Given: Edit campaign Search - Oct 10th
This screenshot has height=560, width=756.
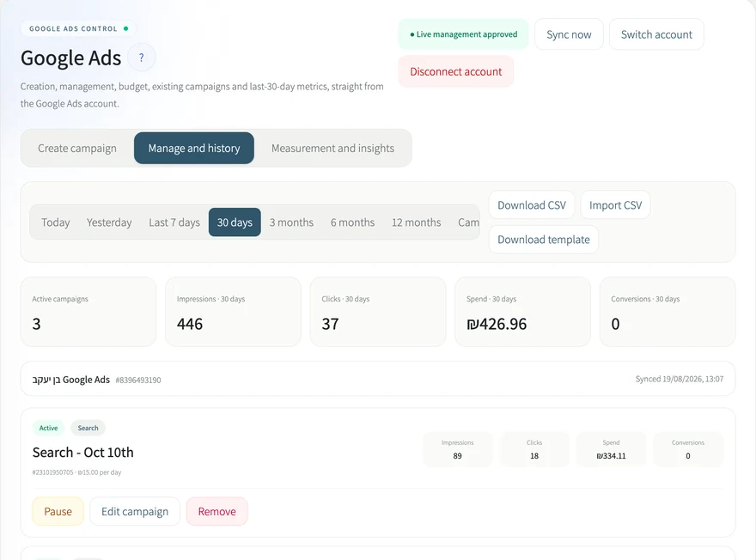Looking at the screenshot, I should (x=135, y=511).
